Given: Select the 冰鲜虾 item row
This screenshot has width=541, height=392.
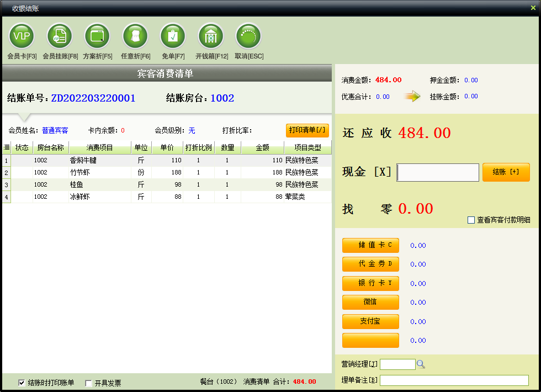Looking at the screenshot, I should (167, 197).
